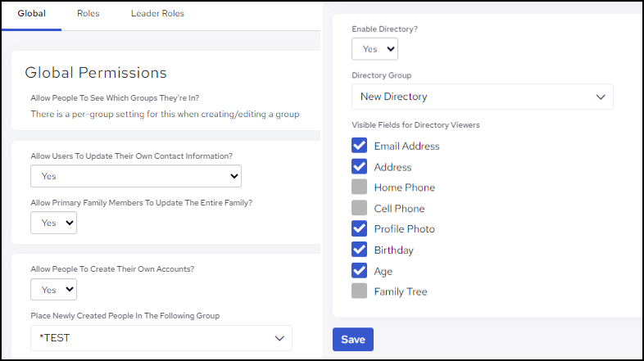Open the Roles tab
Viewport: 644px width, 361px height.
88,14
